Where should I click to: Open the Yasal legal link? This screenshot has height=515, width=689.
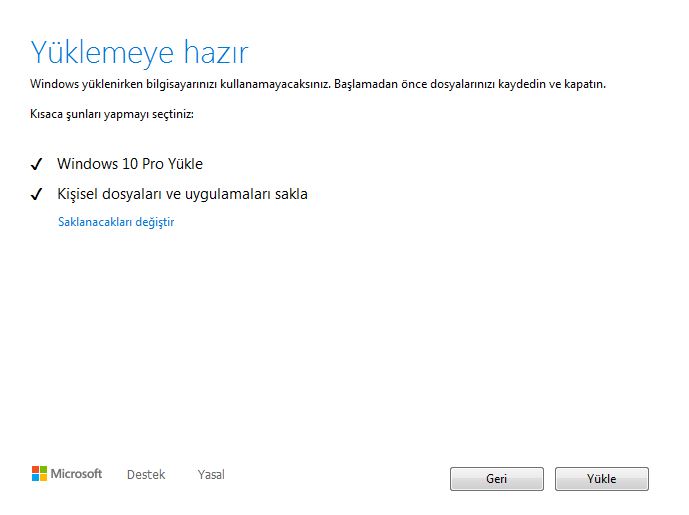pyautogui.click(x=211, y=475)
